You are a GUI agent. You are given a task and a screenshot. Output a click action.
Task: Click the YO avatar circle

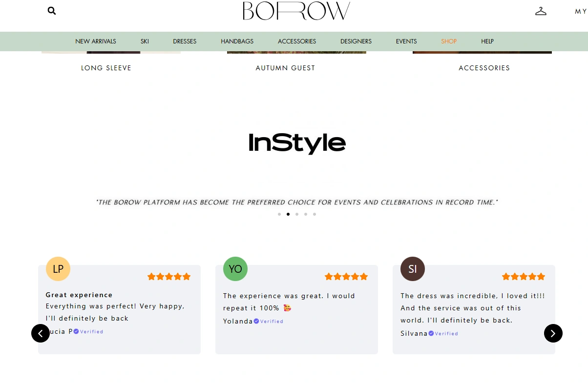click(235, 269)
